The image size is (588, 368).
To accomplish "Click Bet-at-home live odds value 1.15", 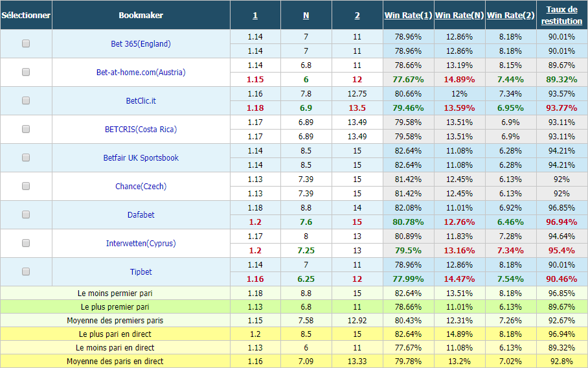I will [x=255, y=80].
